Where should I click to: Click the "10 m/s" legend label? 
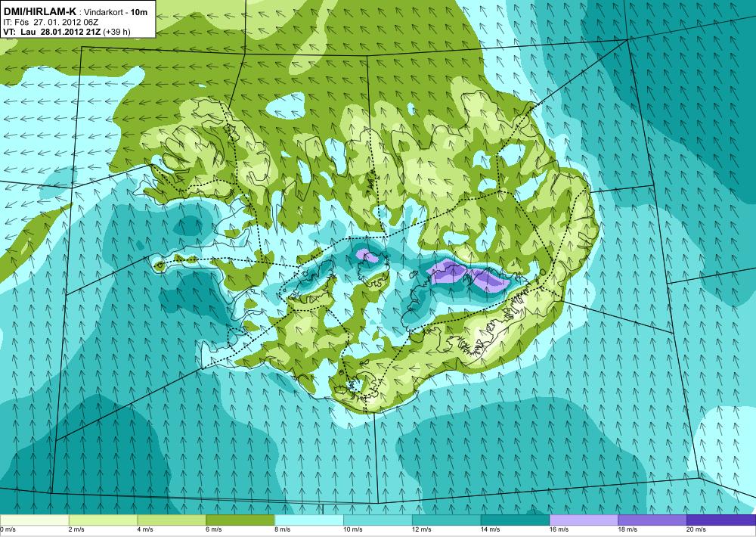(353, 529)
